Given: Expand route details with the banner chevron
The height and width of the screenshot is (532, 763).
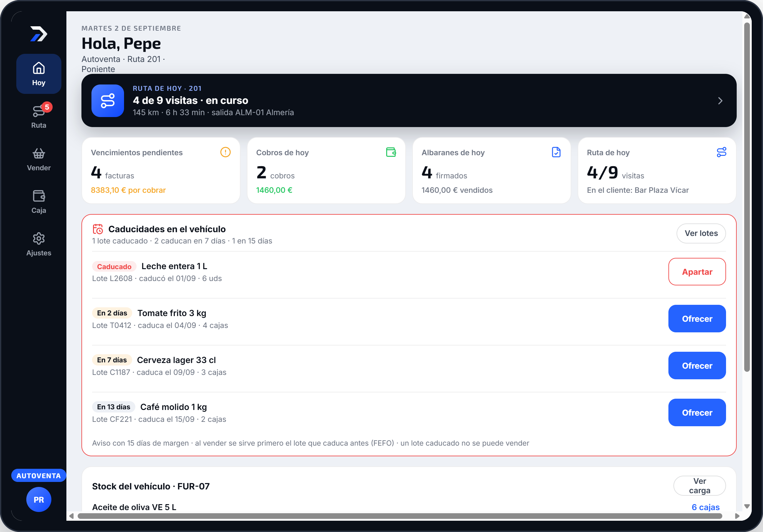Looking at the screenshot, I should [720, 101].
